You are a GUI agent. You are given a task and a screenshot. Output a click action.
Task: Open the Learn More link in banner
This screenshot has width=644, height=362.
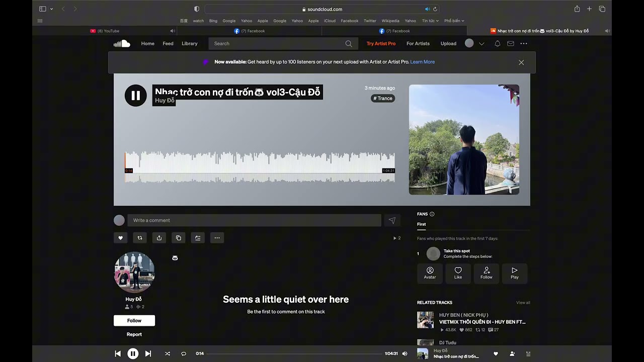[x=423, y=62]
